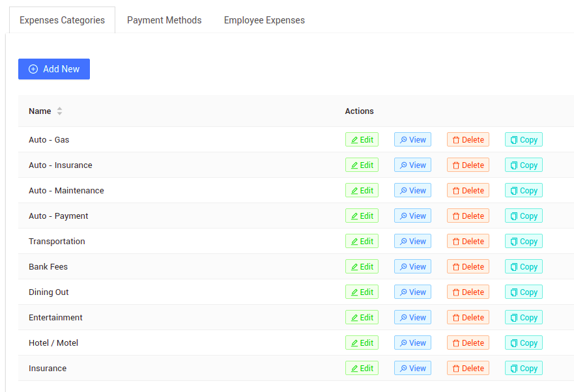This screenshot has height=392, width=574.
Task: Delete the Auto - Maintenance category
Action: point(468,191)
